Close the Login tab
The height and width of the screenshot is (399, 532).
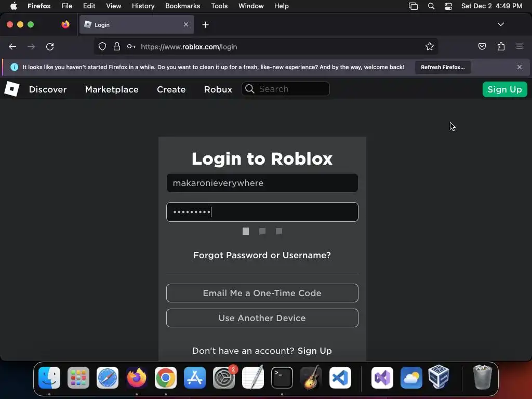(x=186, y=24)
